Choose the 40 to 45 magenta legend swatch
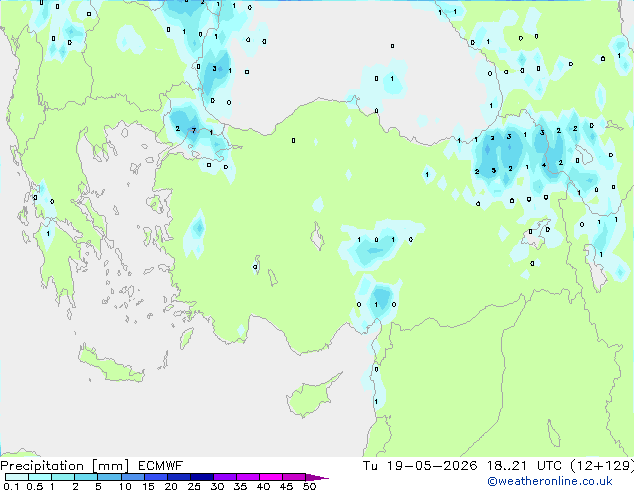Image resolution: width=634 pixels, height=490 pixels. [271, 477]
